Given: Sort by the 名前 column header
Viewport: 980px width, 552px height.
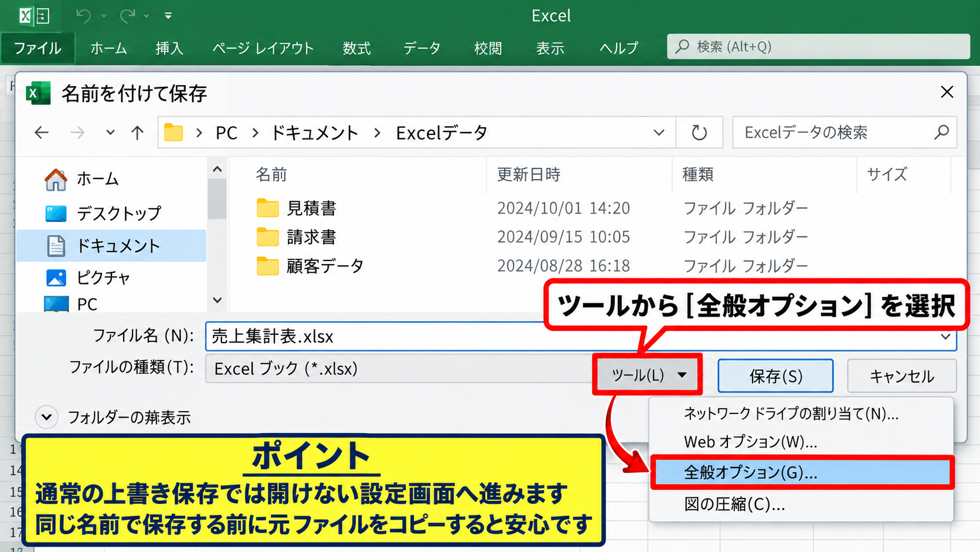Looking at the screenshot, I should (x=271, y=174).
